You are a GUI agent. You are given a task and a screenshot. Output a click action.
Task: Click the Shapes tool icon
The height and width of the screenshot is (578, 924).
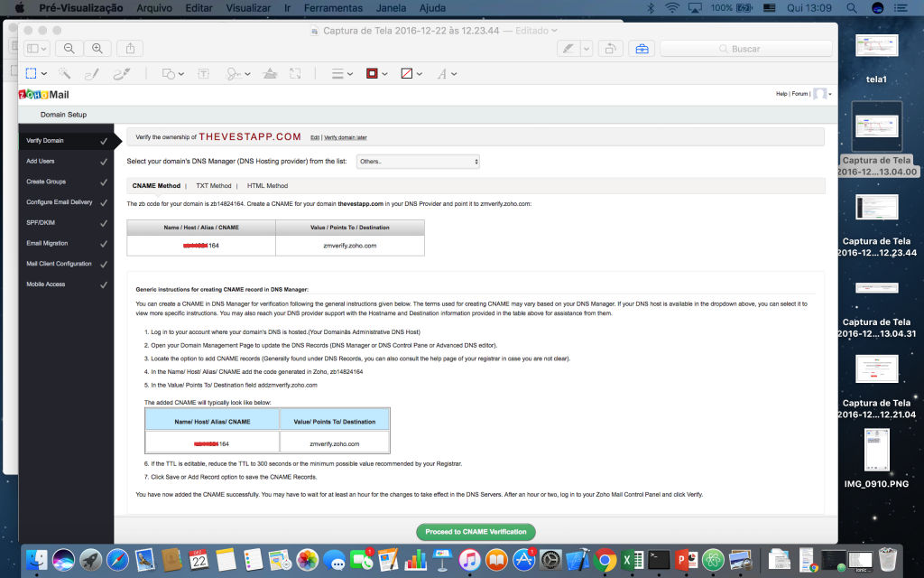point(169,74)
